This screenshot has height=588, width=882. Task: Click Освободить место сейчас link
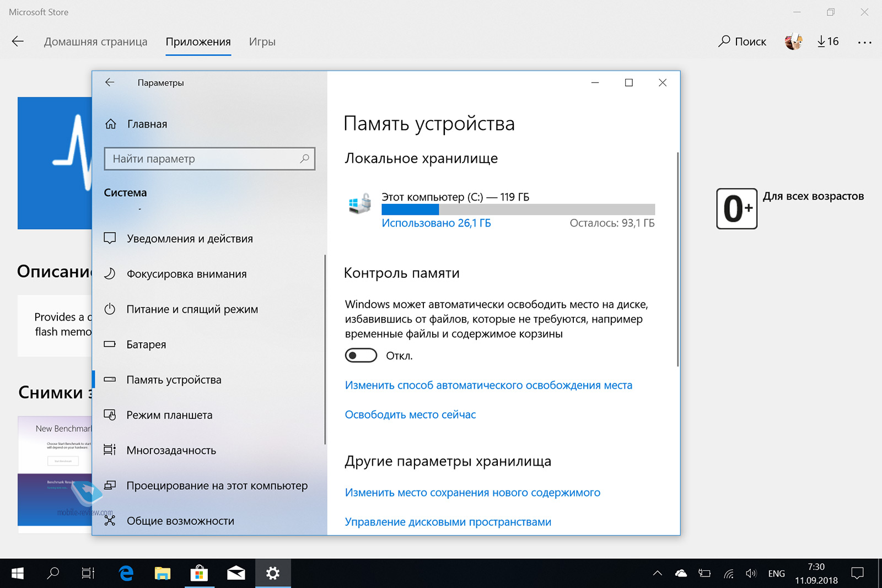(410, 414)
